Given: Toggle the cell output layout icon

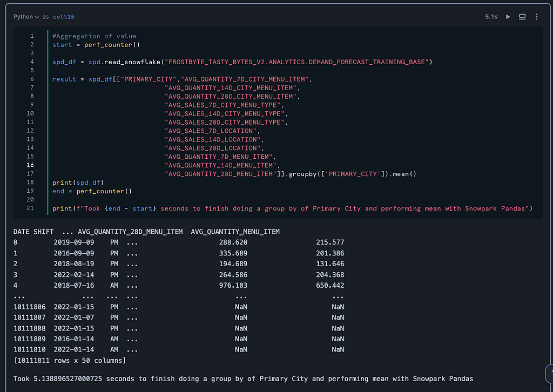Looking at the screenshot, I should (522, 17).
